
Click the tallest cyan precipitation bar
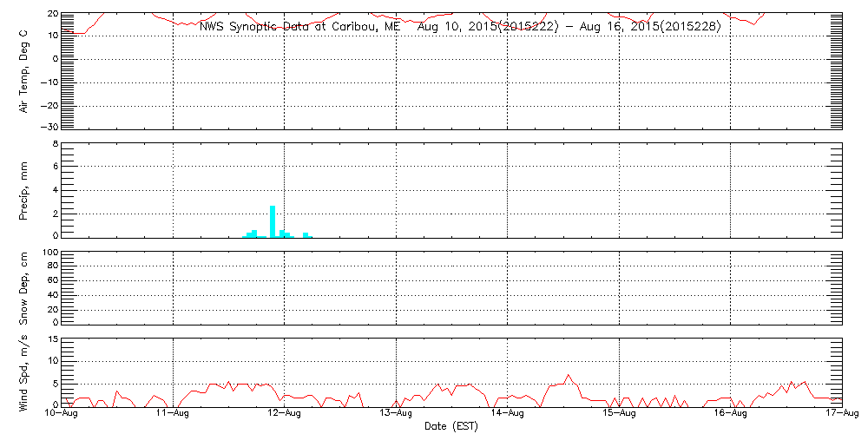pos(273,221)
